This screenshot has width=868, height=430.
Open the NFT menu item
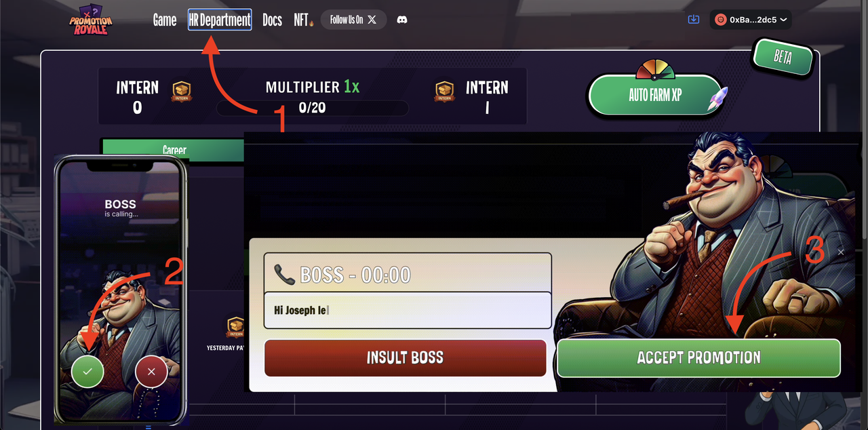[x=304, y=20]
